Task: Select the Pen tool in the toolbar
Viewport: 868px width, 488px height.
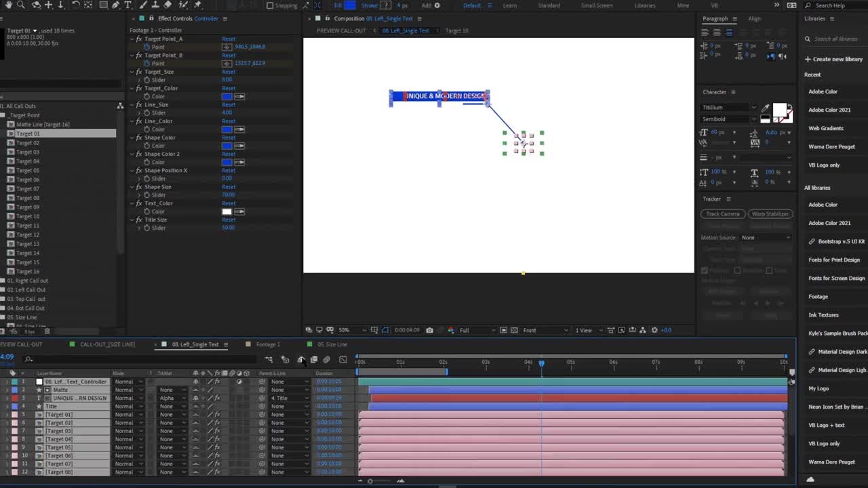Action: [x=115, y=5]
